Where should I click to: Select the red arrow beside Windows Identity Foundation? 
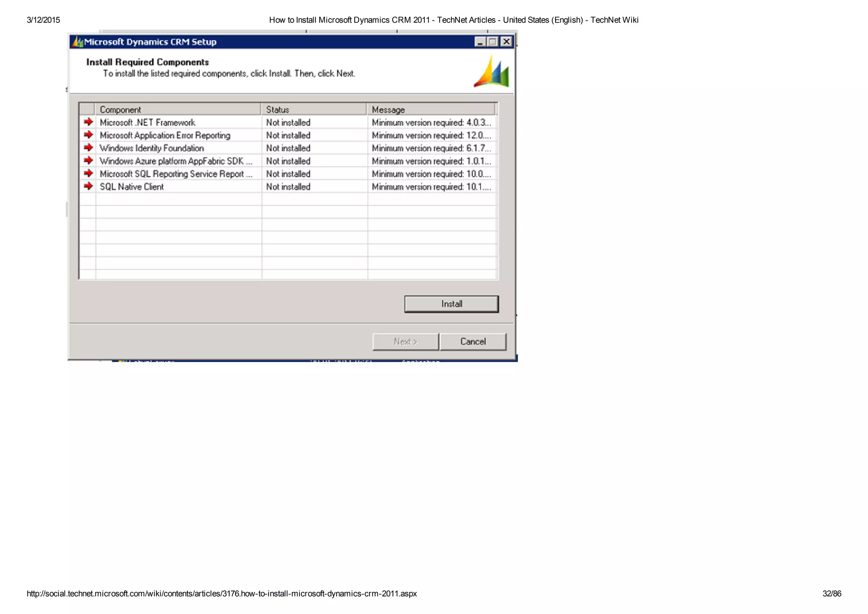88,148
